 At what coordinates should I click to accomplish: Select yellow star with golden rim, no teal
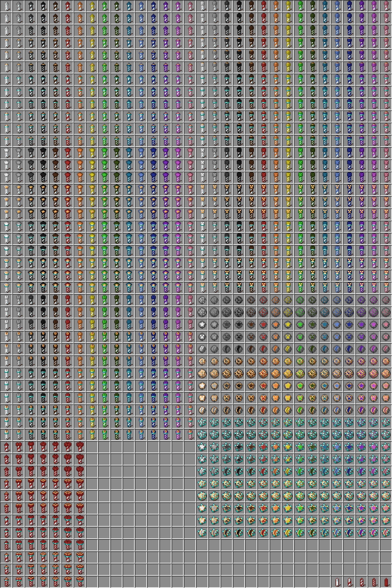[288, 386]
